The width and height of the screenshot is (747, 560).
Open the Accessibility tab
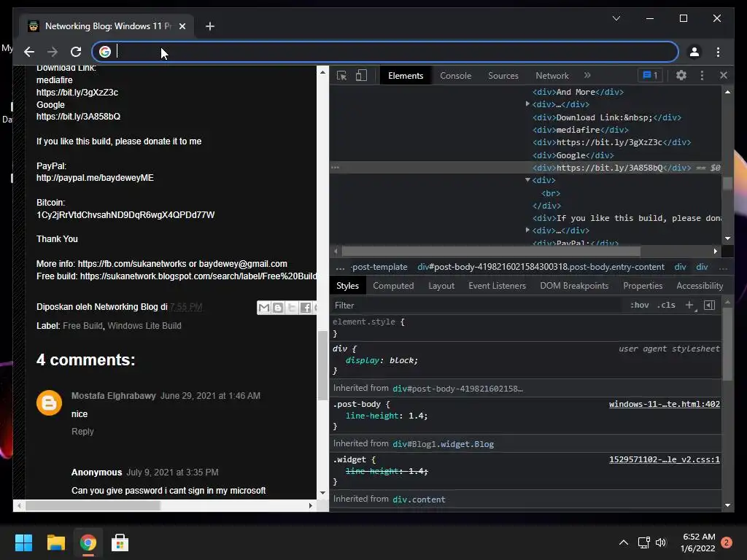pos(700,286)
